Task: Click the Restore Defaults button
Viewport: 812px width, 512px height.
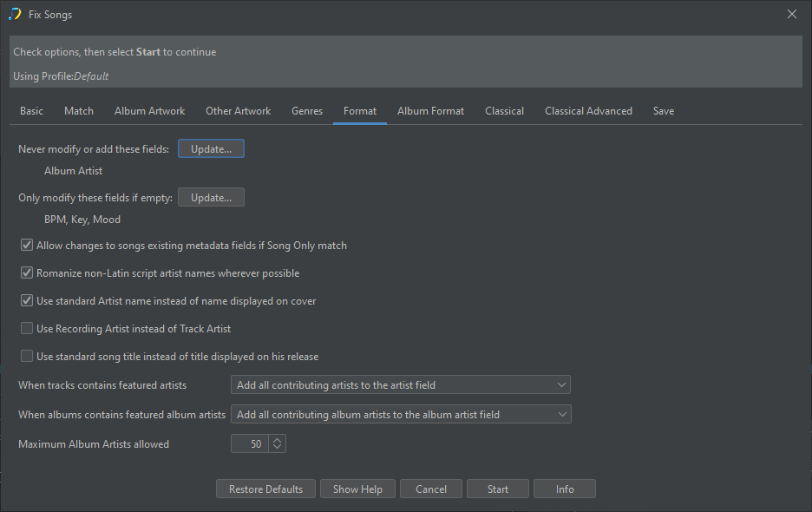Action: (265, 489)
